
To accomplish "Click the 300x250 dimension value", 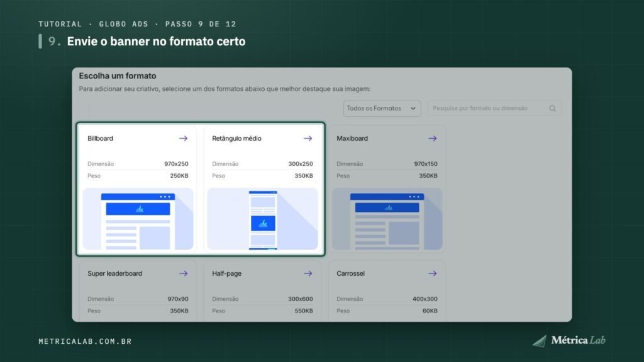I will [x=301, y=164].
